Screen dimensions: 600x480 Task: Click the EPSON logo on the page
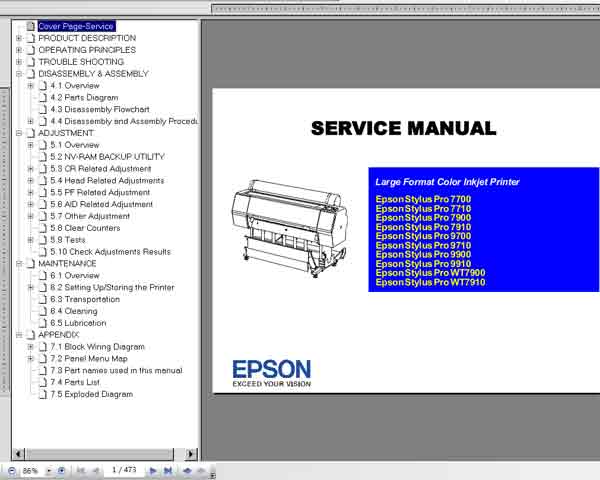(x=272, y=373)
